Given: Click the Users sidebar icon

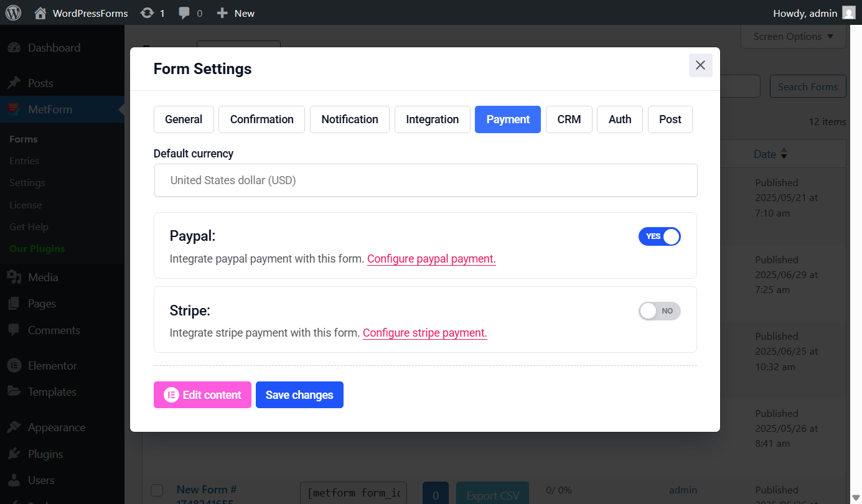Looking at the screenshot, I should (14, 480).
